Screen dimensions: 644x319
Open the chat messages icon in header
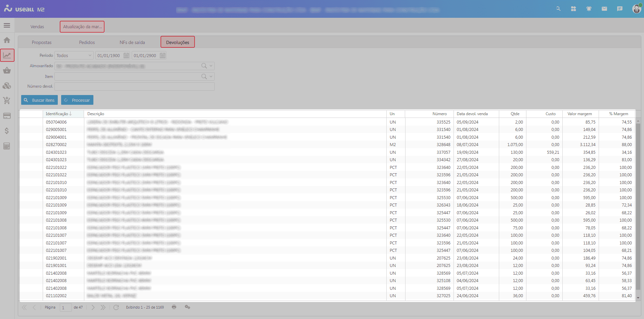point(620,9)
